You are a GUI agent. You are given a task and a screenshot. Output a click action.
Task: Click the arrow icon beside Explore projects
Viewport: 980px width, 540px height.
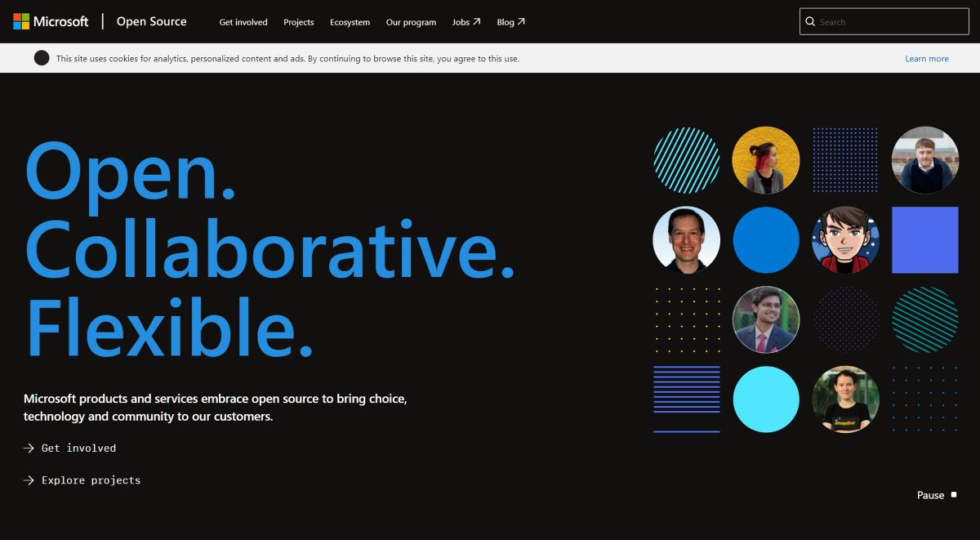[x=29, y=480]
